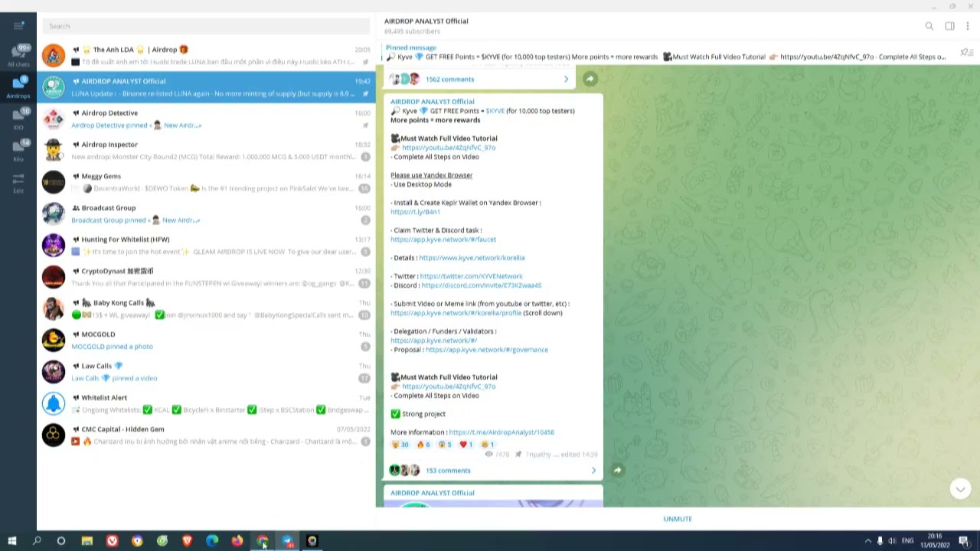The height and width of the screenshot is (551, 980).
Task: Switch to the All chats folder
Action: pos(18,55)
